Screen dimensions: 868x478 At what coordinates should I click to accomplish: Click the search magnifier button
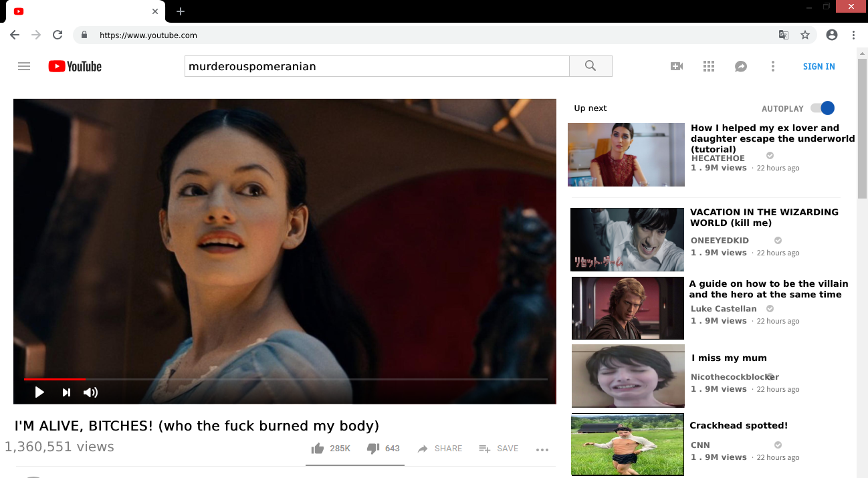(590, 66)
